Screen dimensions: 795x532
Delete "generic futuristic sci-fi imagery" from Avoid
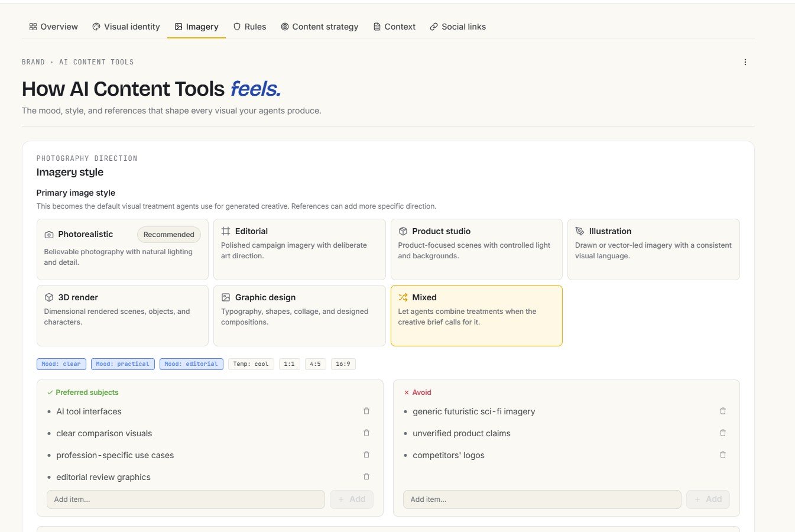[x=723, y=411]
